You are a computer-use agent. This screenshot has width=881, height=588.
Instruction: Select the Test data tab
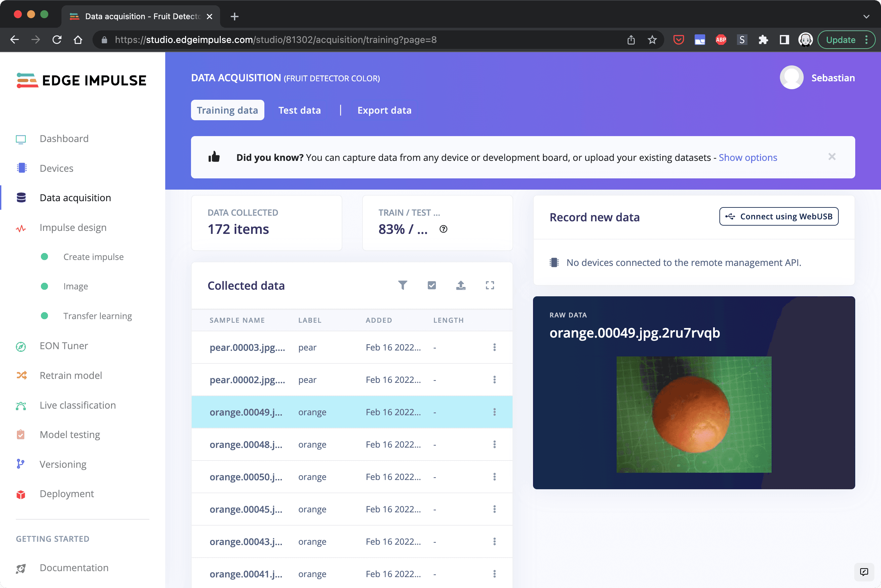point(299,110)
